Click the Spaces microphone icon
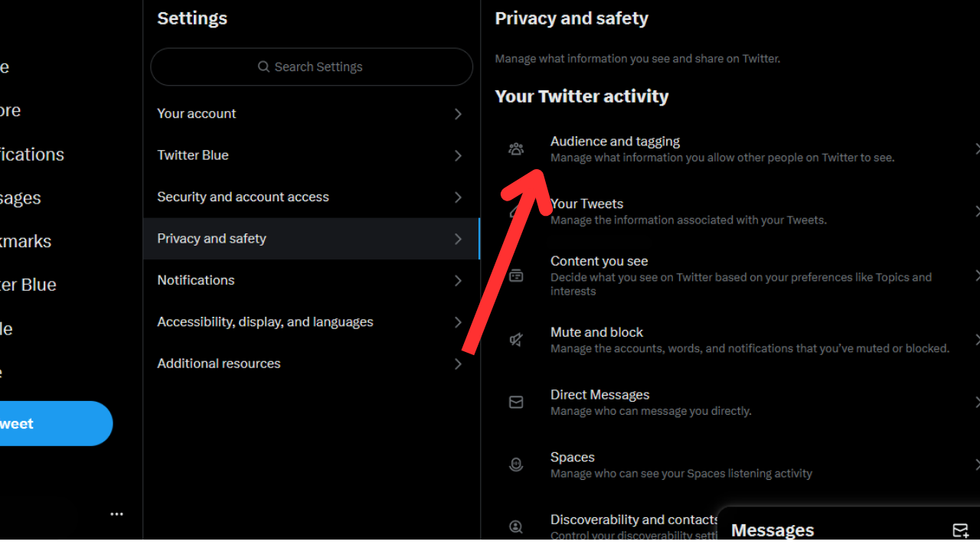Image resolution: width=980 pixels, height=551 pixels. click(x=516, y=465)
